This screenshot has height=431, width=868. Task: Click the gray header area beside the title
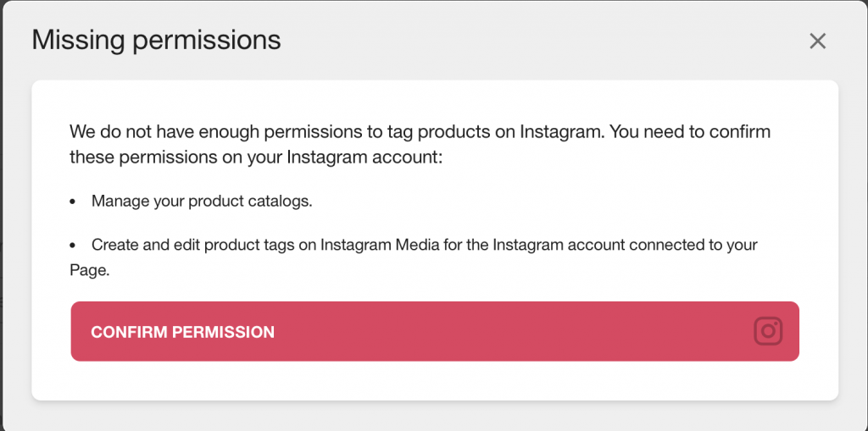coord(542,41)
